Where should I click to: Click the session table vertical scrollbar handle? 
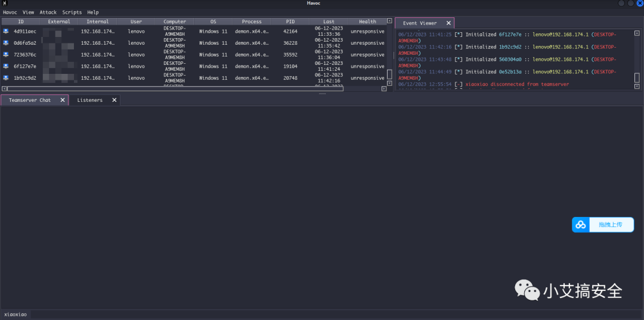click(389, 74)
